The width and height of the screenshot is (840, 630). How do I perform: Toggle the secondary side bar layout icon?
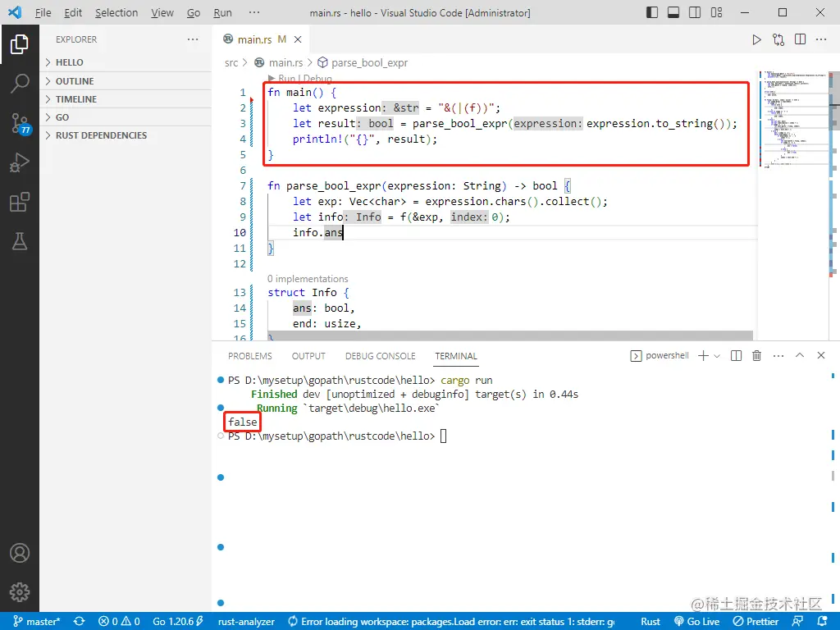[x=695, y=12]
